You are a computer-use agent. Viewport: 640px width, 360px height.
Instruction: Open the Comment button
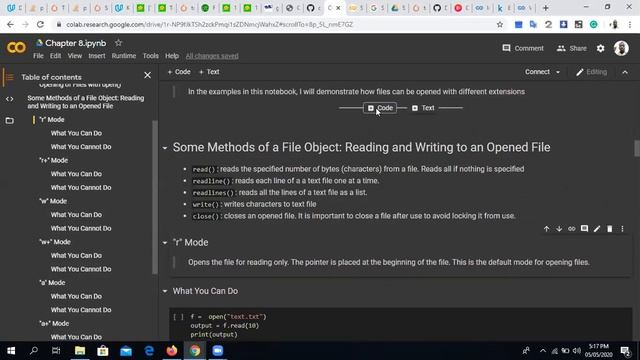click(x=523, y=48)
